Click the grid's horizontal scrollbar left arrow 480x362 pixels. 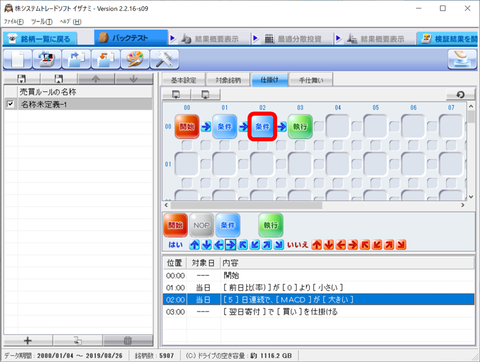[x=167, y=205]
